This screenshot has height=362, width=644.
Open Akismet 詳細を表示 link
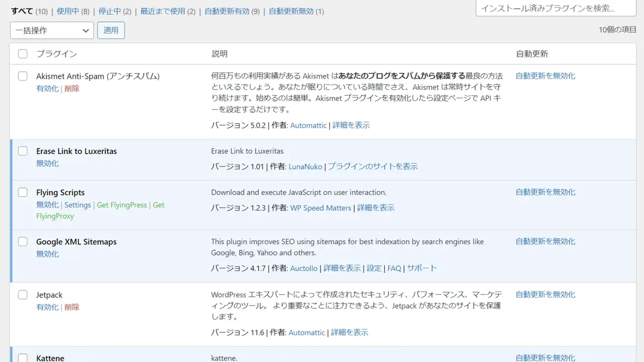[x=351, y=125]
